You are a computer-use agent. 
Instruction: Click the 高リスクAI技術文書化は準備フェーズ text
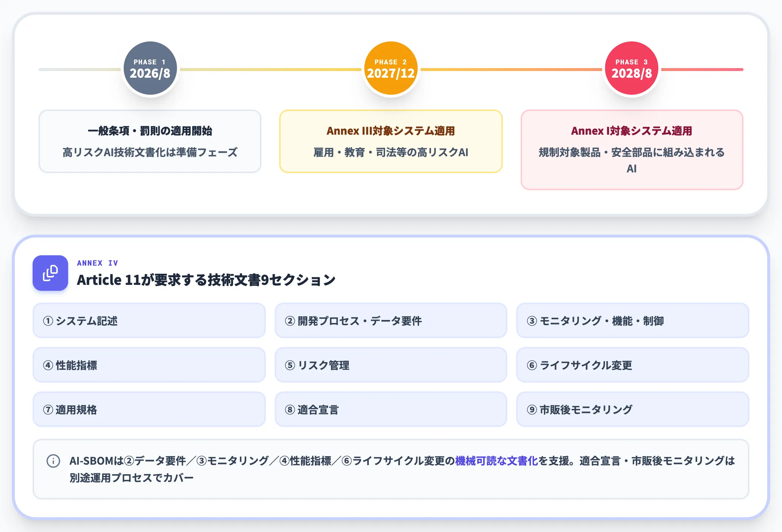[150, 152]
